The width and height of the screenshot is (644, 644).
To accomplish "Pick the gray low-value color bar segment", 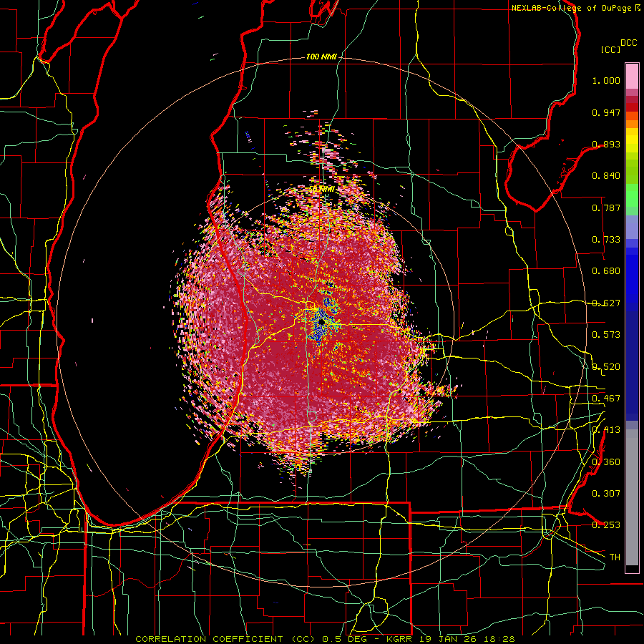I will (x=632, y=497).
